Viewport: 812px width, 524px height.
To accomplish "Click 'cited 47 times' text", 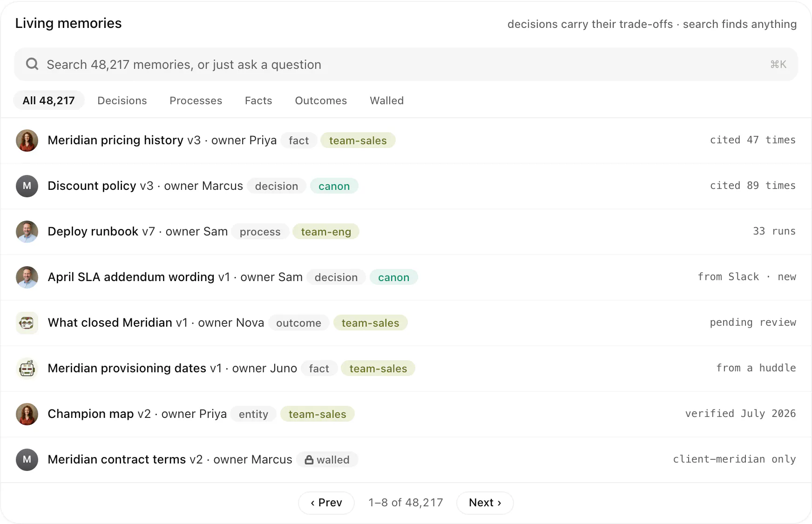I will pyautogui.click(x=753, y=140).
